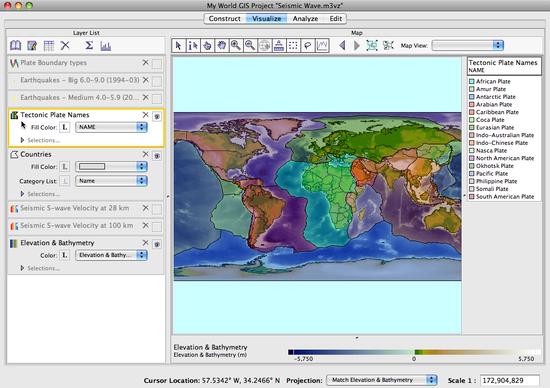Show Seismic S-wave Velocity at 100 km layer
The image size is (550, 388).
point(157,227)
